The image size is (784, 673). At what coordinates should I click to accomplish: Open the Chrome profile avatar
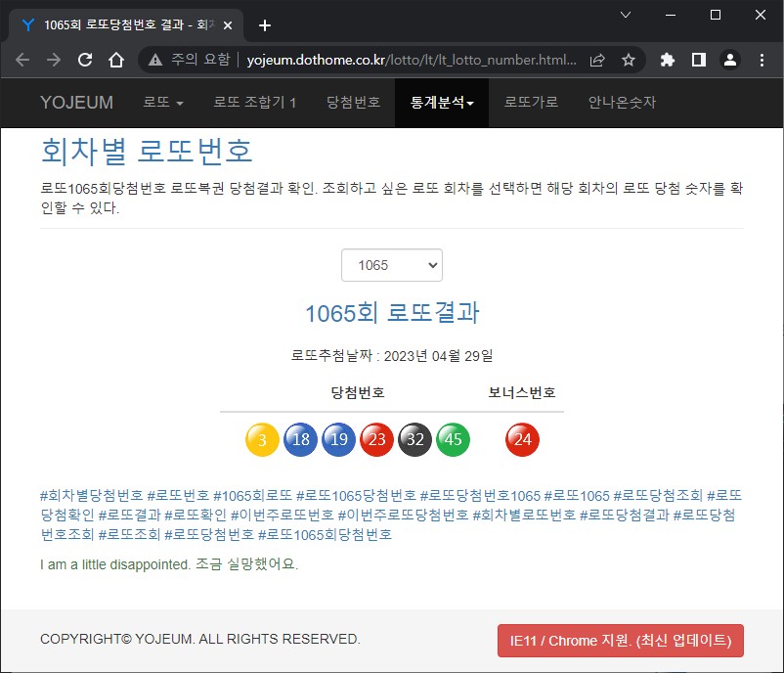[730, 60]
